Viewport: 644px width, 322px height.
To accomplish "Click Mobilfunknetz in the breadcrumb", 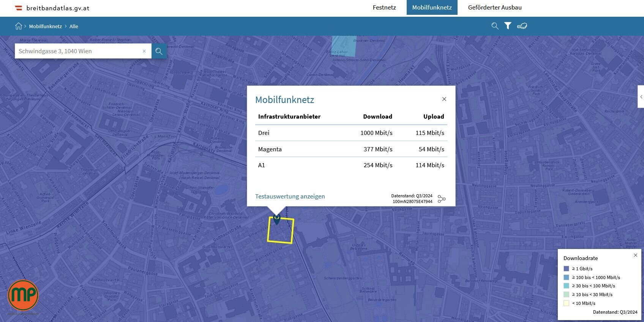I will (45, 26).
